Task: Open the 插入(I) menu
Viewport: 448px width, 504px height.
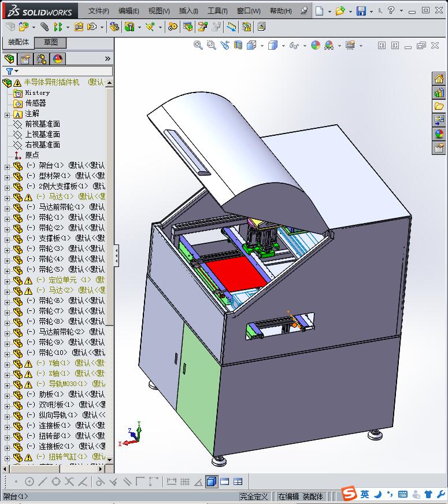Action: pos(188,11)
